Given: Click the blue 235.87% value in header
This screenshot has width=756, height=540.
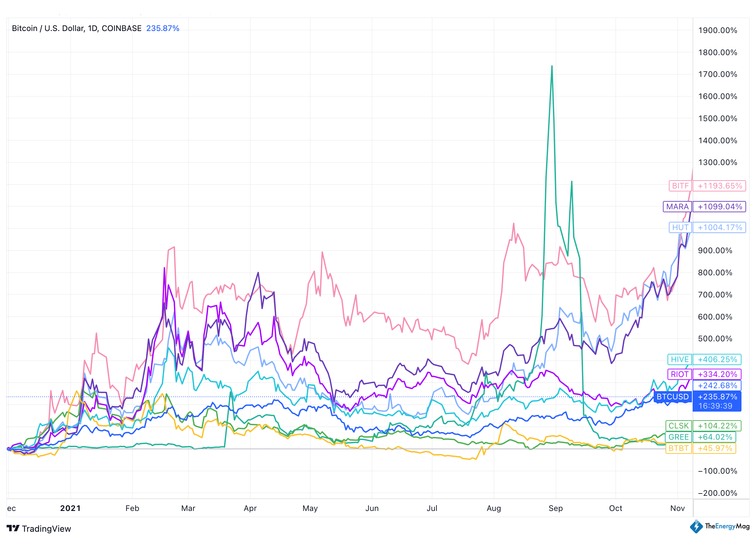Looking at the screenshot, I should click(163, 28).
